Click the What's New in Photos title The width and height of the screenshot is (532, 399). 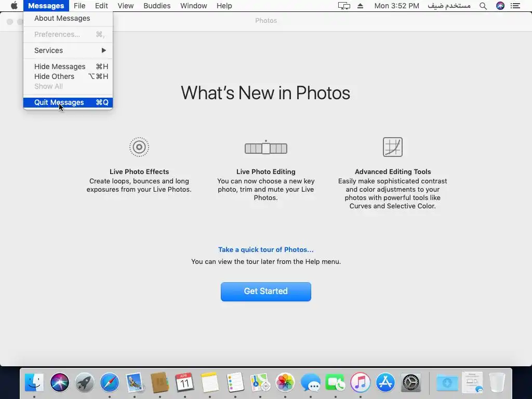pyautogui.click(x=265, y=93)
